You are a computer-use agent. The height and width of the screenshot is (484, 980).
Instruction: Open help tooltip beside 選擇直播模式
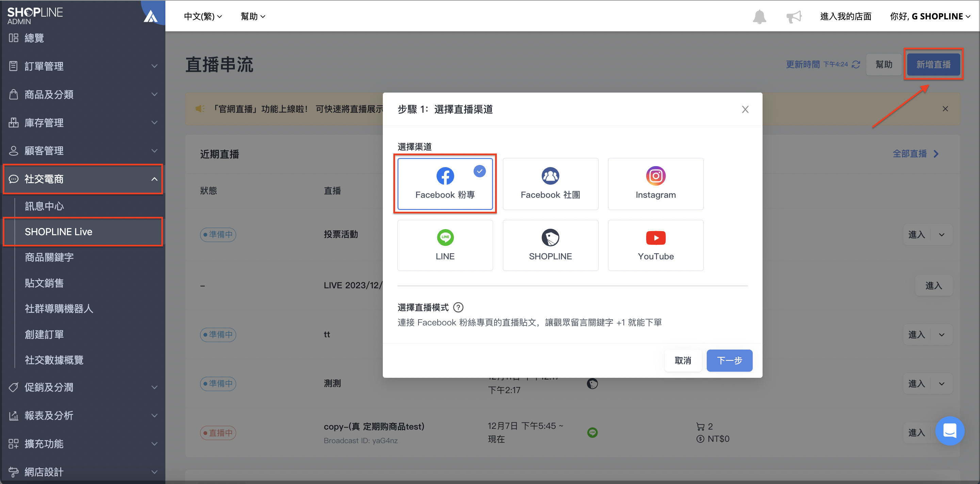[458, 307]
